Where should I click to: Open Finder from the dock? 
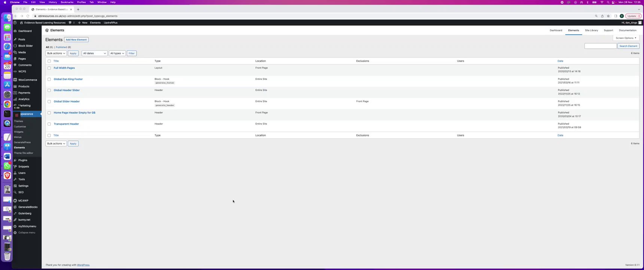coord(7,18)
